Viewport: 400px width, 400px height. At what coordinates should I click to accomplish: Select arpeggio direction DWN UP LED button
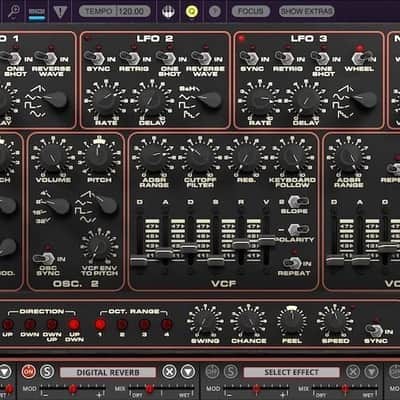[x=52, y=324]
